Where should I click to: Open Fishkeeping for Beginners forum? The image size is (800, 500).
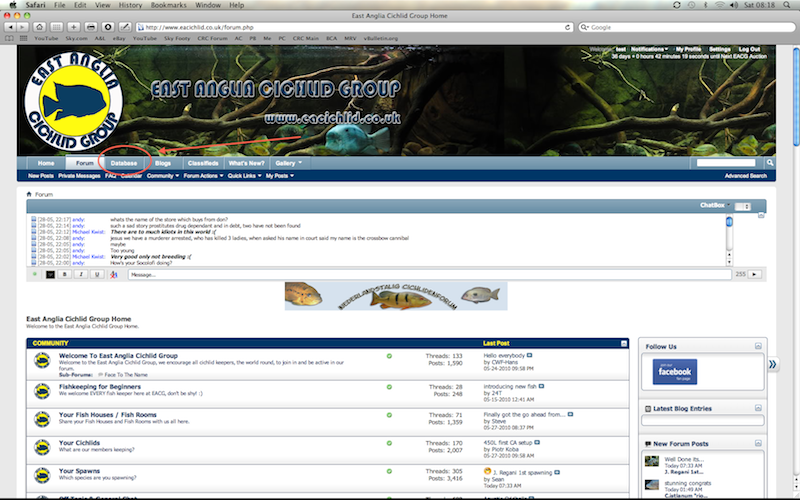pos(99,387)
